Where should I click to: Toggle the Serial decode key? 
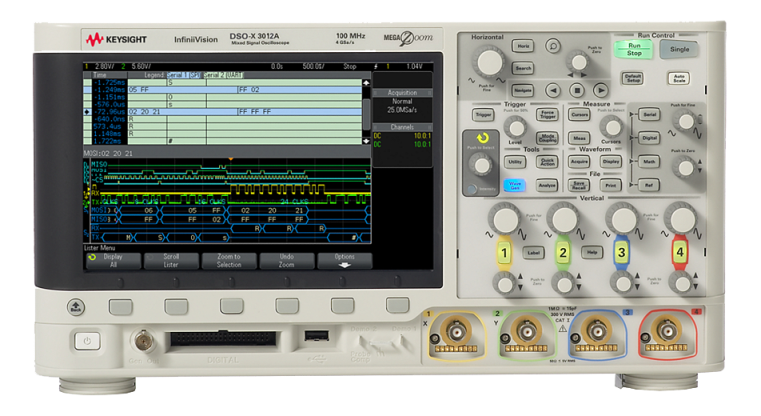(x=649, y=115)
